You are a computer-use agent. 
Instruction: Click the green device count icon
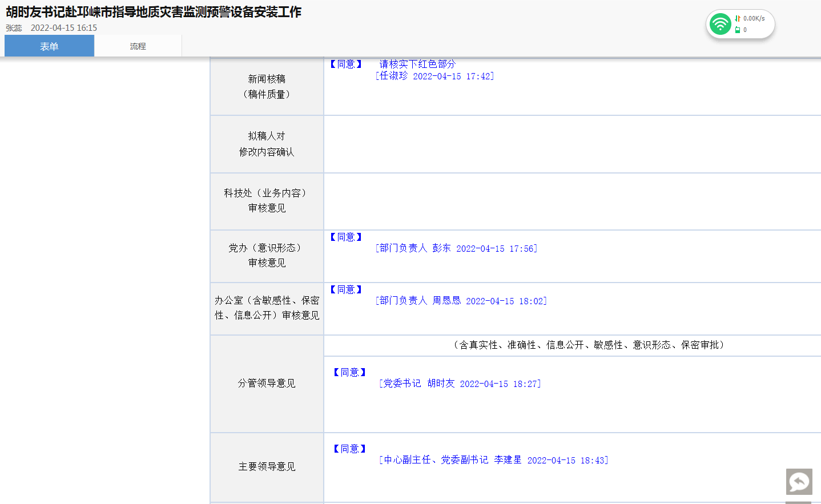coord(737,30)
